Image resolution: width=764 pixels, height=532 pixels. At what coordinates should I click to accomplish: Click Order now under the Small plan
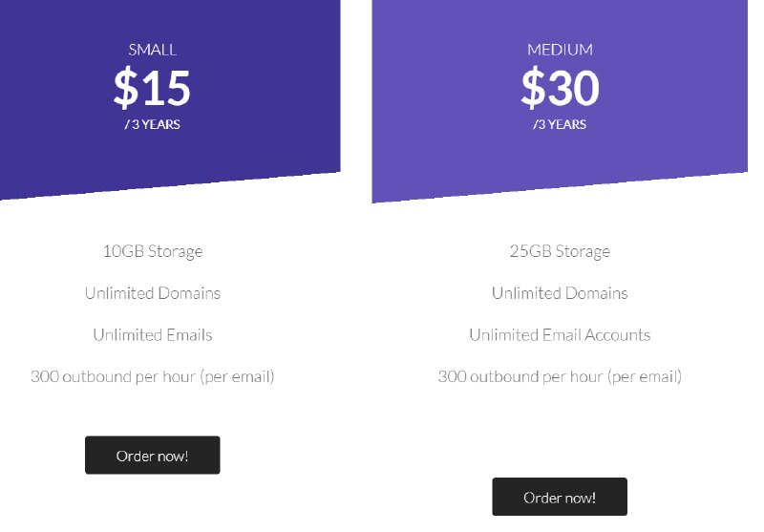point(153,456)
